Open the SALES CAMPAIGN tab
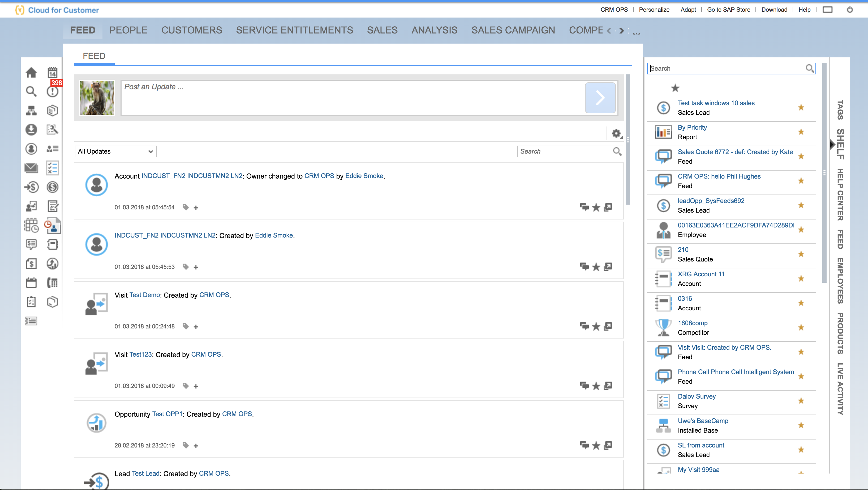 (x=513, y=30)
